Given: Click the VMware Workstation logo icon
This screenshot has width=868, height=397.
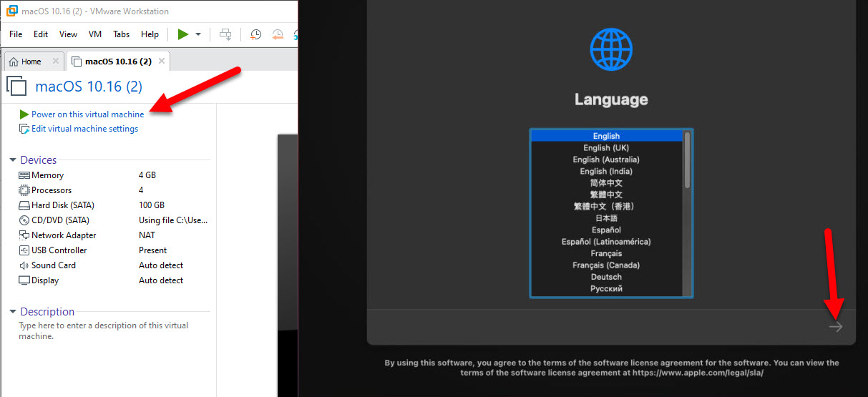Looking at the screenshot, I should pos(11,11).
